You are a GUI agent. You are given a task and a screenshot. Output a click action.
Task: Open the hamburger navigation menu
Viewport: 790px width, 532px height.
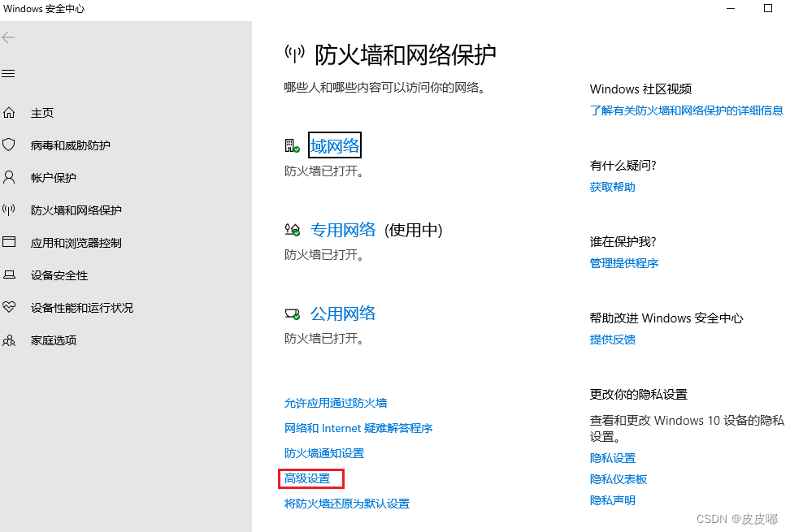click(x=8, y=74)
